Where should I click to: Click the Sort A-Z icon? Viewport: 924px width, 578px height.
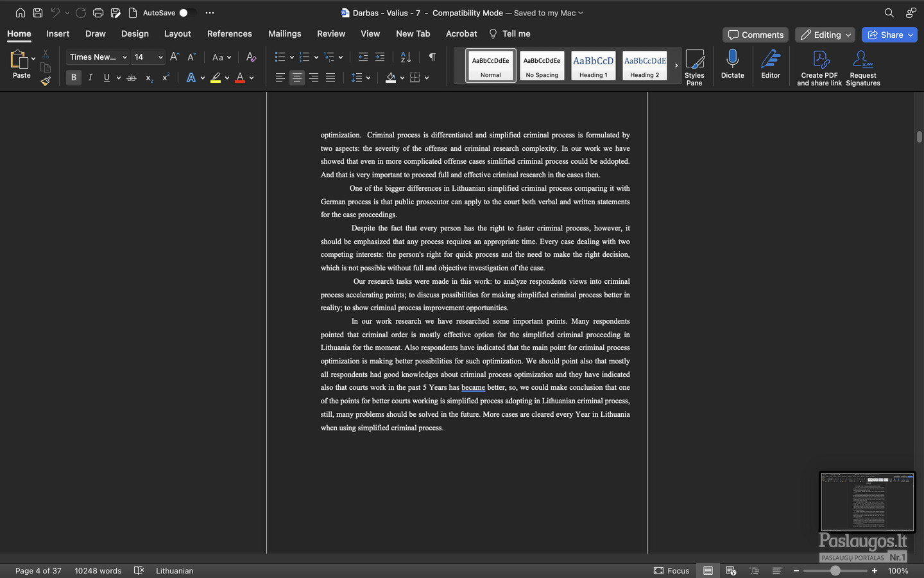pos(406,57)
